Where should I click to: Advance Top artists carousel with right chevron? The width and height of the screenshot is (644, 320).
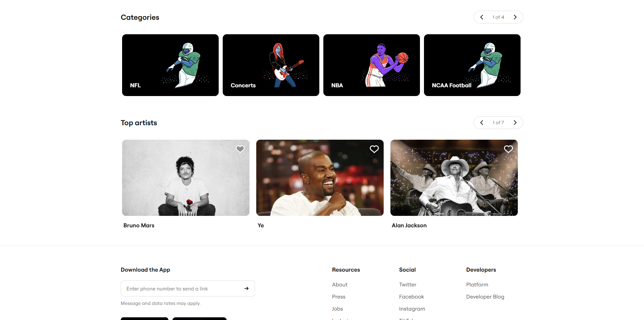tap(515, 123)
